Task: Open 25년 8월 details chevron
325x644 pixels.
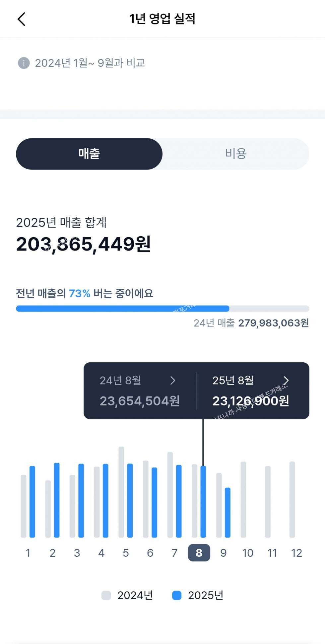Action: tap(286, 380)
